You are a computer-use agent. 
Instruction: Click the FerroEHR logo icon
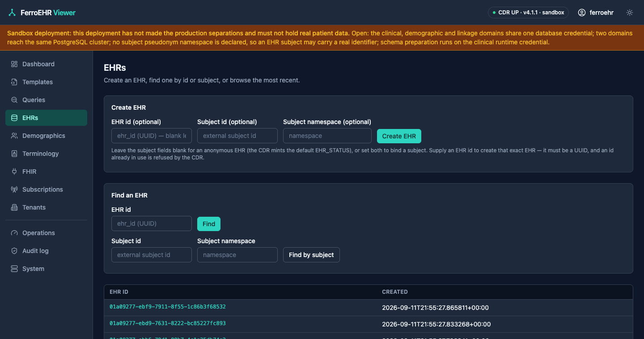[x=12, y=13]
